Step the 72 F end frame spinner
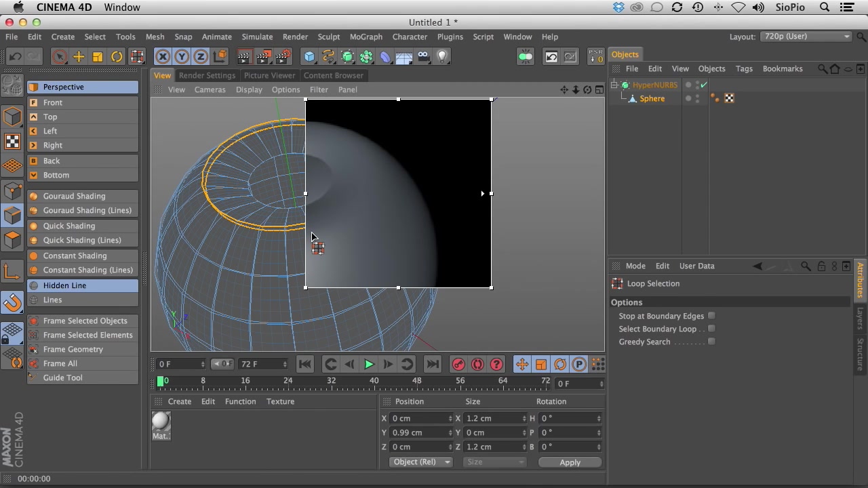This screenshot has width=868, height=488. pyautogui.click(x=285, y=365)
